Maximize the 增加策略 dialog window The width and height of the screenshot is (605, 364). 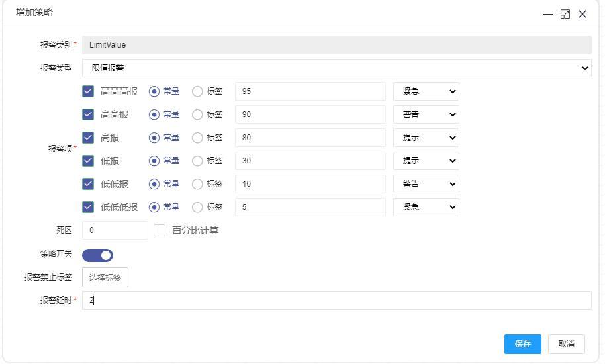(565, 14)
